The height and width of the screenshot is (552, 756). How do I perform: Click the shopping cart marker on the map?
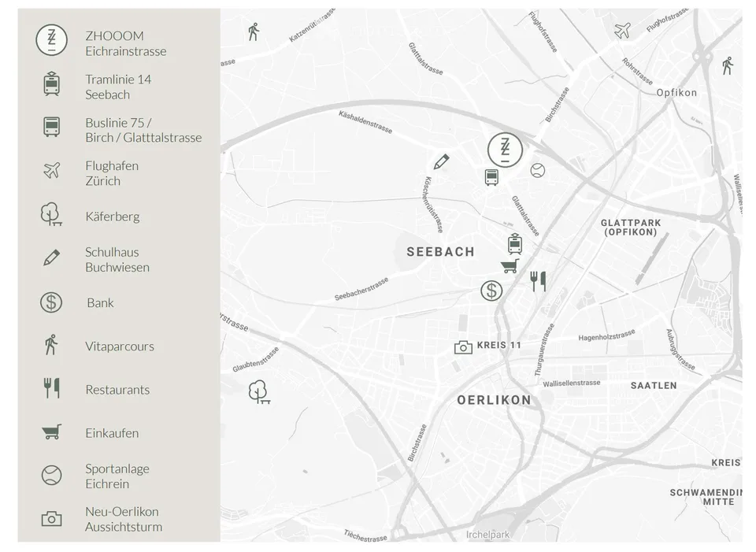point(510,265)
